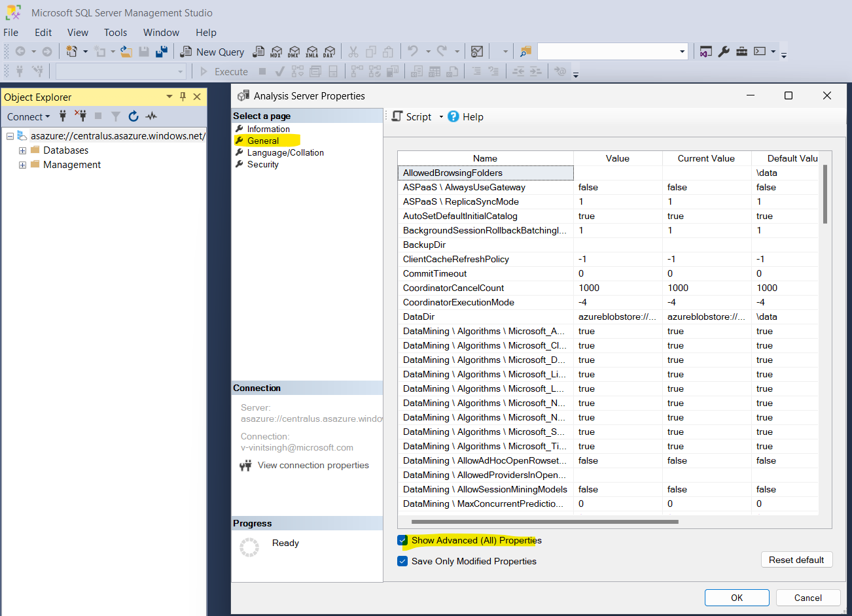Close the Object Explorer panel
Viewport: 852px width, 616px height.
(x=197, y=97)
